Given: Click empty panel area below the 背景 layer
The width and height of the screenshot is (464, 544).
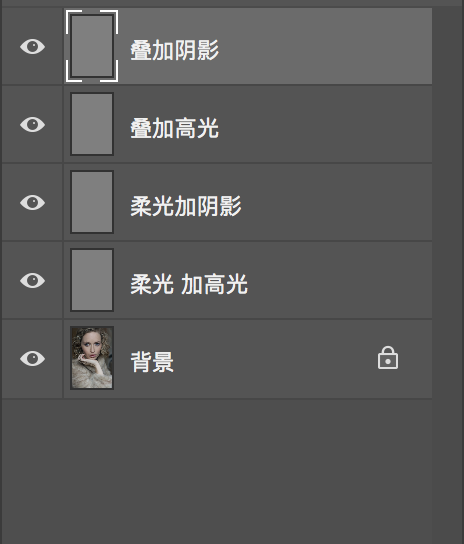Looking at the screenshot, I should tap(217, 471).
